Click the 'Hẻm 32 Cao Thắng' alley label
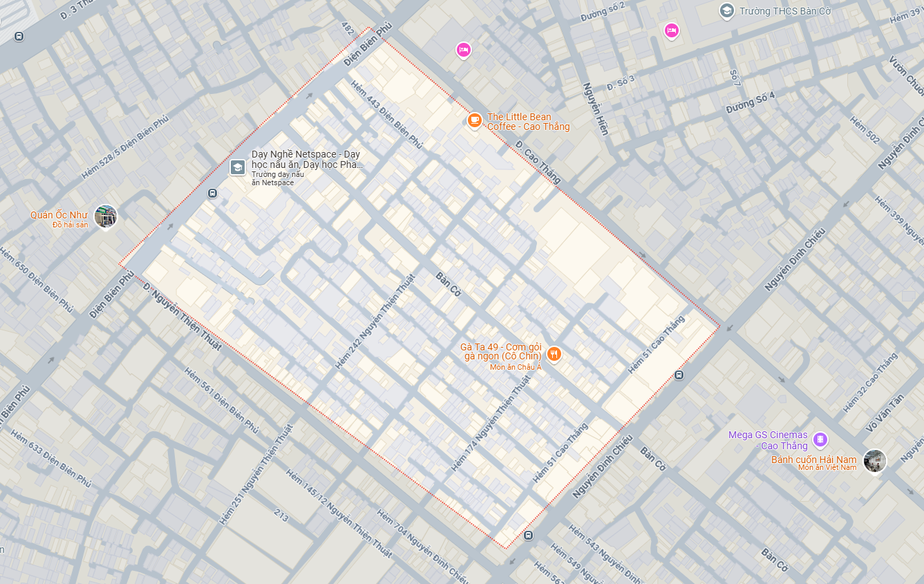This screenshot has height=584, width=924. click(x=869, y=382)
